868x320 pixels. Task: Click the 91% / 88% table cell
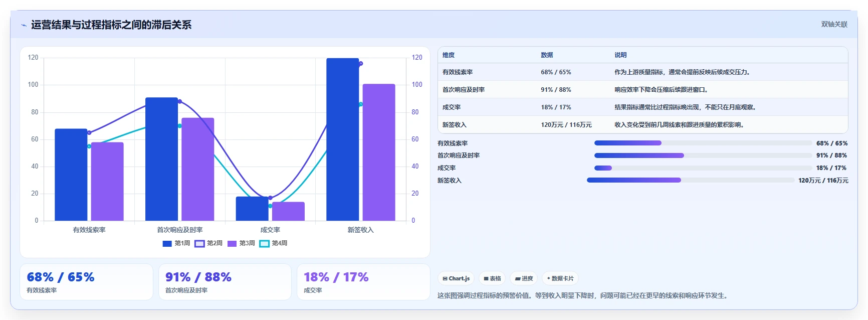pyautogui.click(x=556, y=90)
